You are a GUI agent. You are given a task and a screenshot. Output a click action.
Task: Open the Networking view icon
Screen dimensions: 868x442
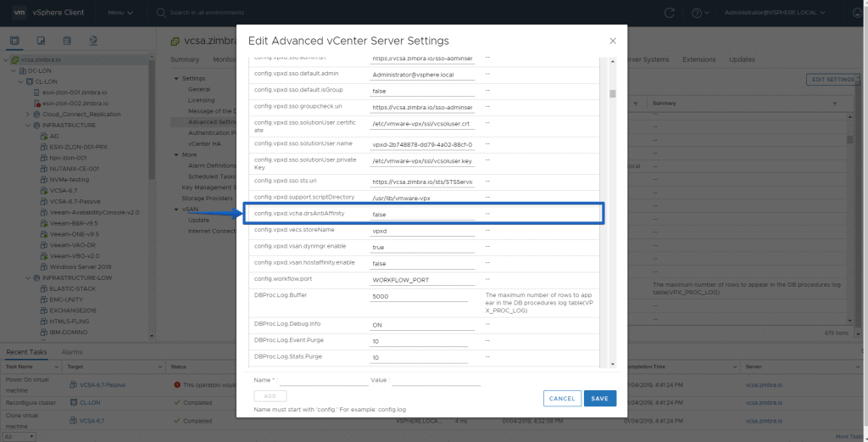coord(93,41)
